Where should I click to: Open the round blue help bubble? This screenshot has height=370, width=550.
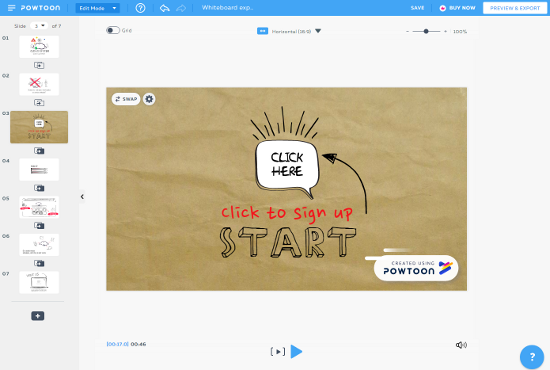(x=532, y=357)
